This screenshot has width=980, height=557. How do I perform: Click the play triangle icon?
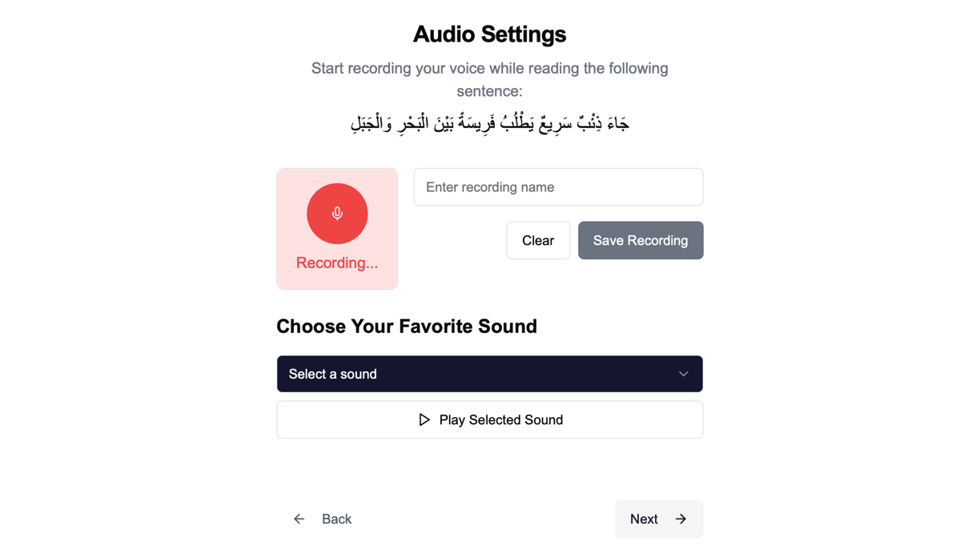[424, 420]
